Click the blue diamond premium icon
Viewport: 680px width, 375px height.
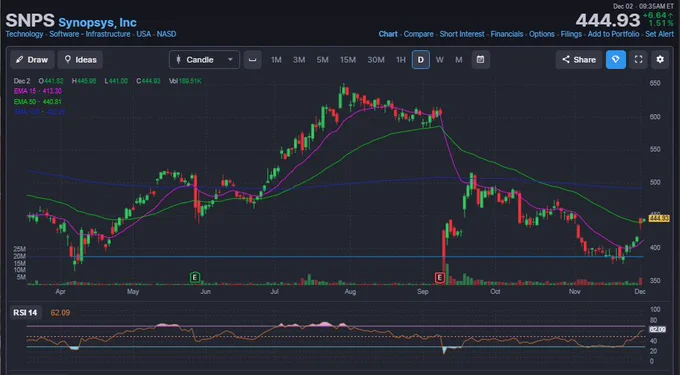[616, 60]
